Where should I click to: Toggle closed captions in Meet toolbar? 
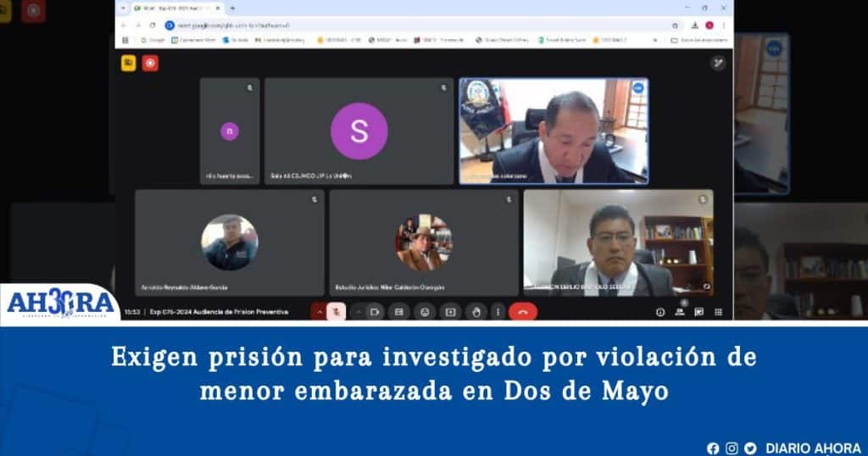[x=398, y=312]
